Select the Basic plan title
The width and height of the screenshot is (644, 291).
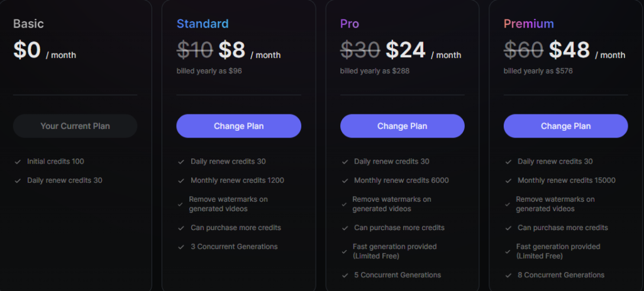point(28,24)
